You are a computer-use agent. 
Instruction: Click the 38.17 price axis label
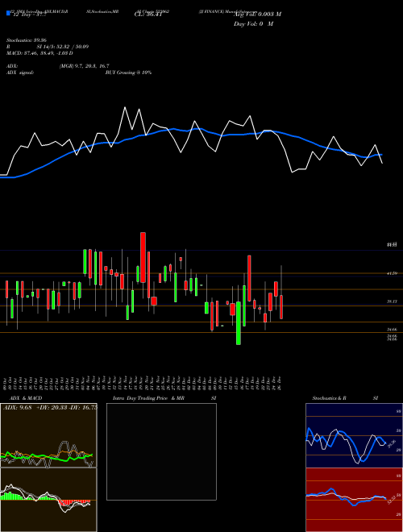(x=393, y=301)
